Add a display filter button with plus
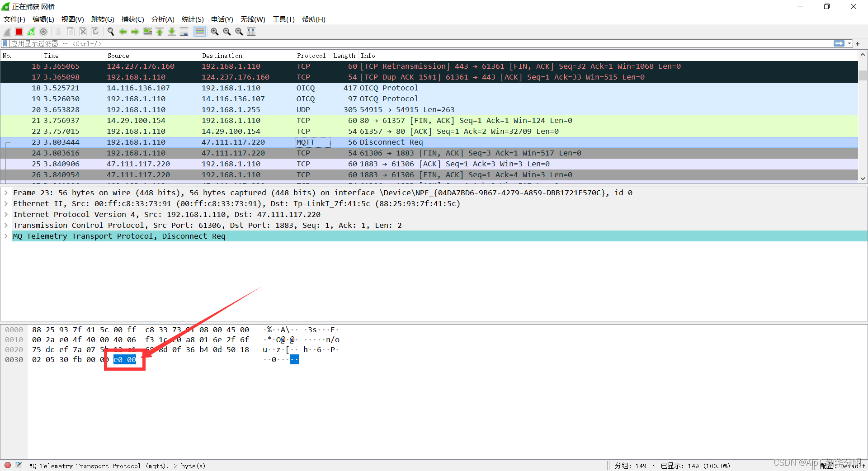 858,43
